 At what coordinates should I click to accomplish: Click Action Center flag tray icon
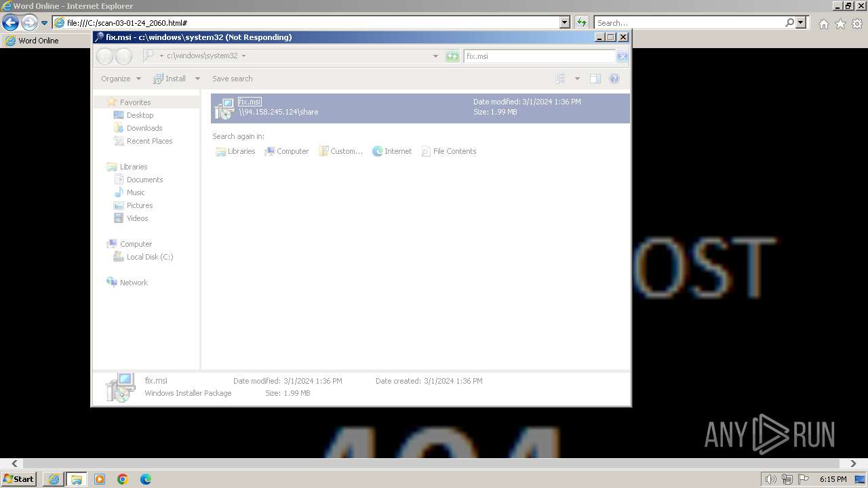[804, 479]
